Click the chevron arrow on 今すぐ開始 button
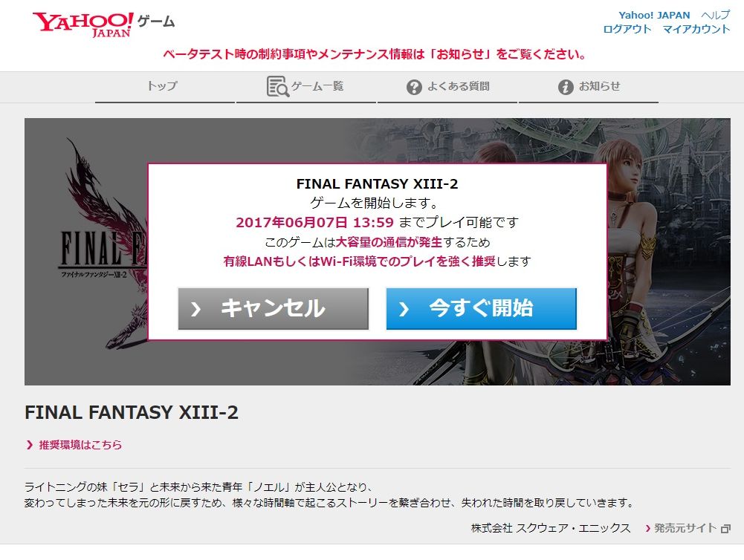The width and height of the screenshot is (744, 560). (404, 309)
